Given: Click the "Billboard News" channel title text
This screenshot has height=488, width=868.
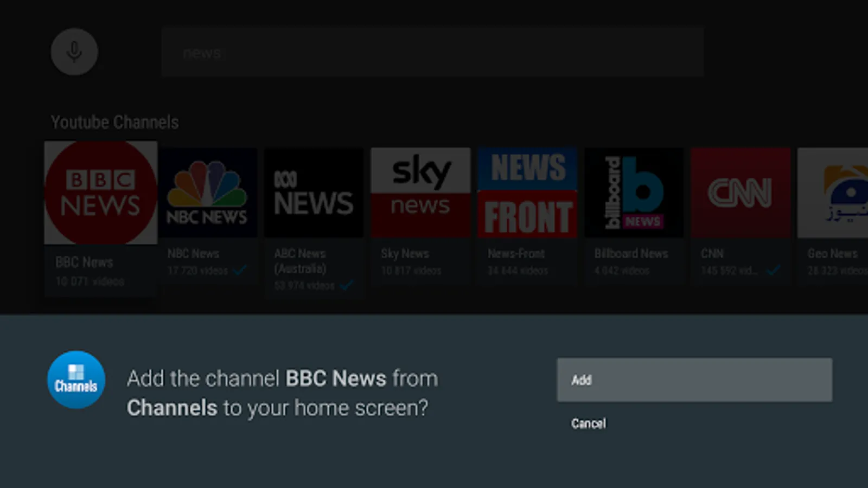Looking at the screenshot, I should tap(631, 253).
